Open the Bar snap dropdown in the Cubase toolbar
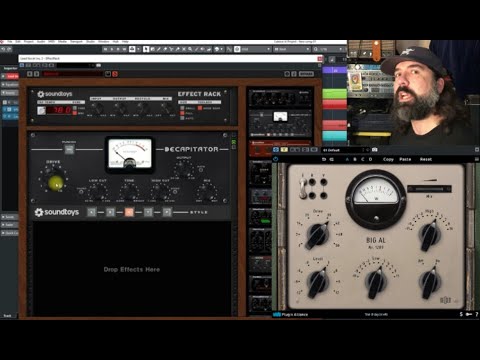The height and width of the screenshot is (360, 480). tap(292, 49)
